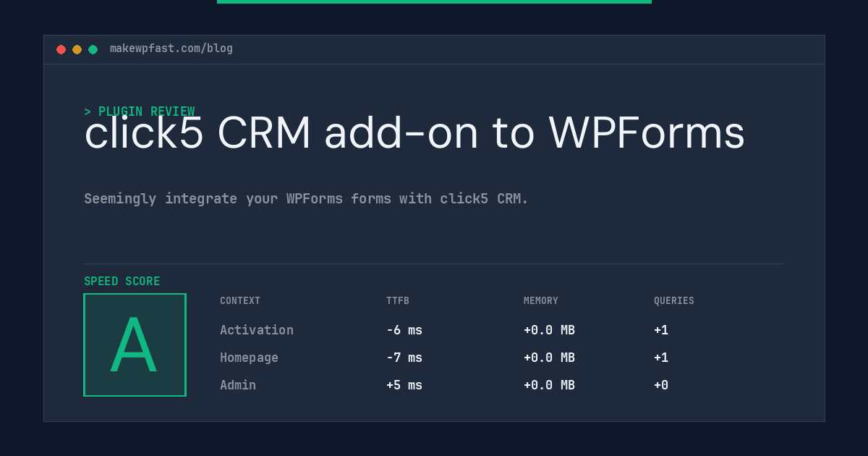Click the makewpfast.com/blog address text
The height and width of the screenshot is (456, 868).
tap(171, 48)
